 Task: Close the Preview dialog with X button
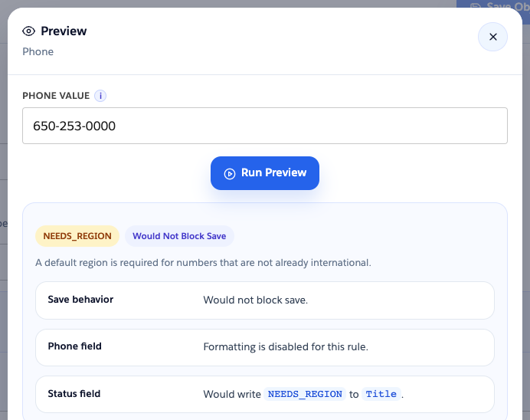click(492, 37)
